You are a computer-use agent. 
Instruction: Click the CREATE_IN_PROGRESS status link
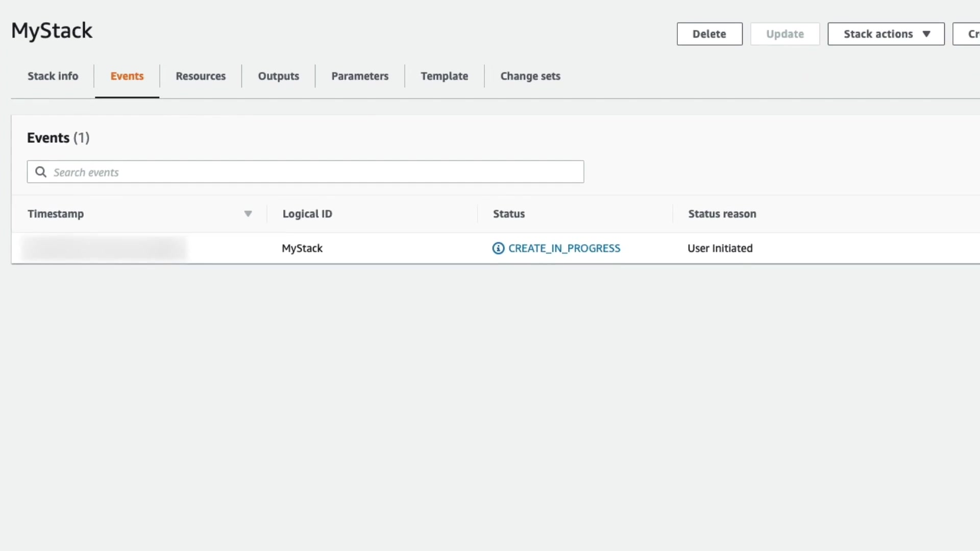(564, 248)
